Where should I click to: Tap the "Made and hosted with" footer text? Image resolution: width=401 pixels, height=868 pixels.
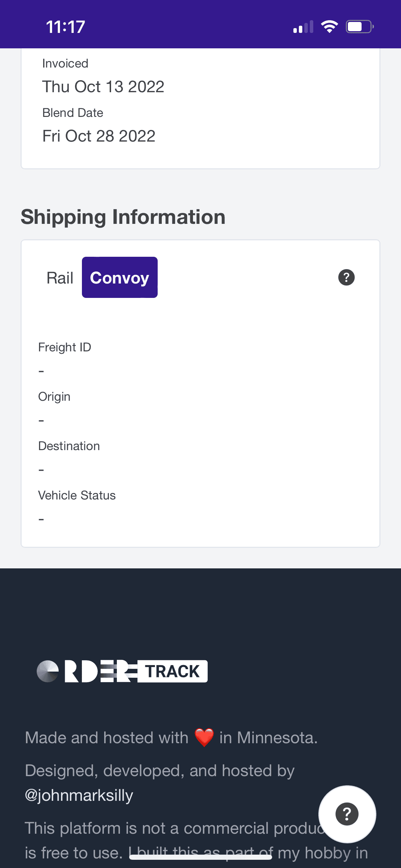[x=107, y=738]
